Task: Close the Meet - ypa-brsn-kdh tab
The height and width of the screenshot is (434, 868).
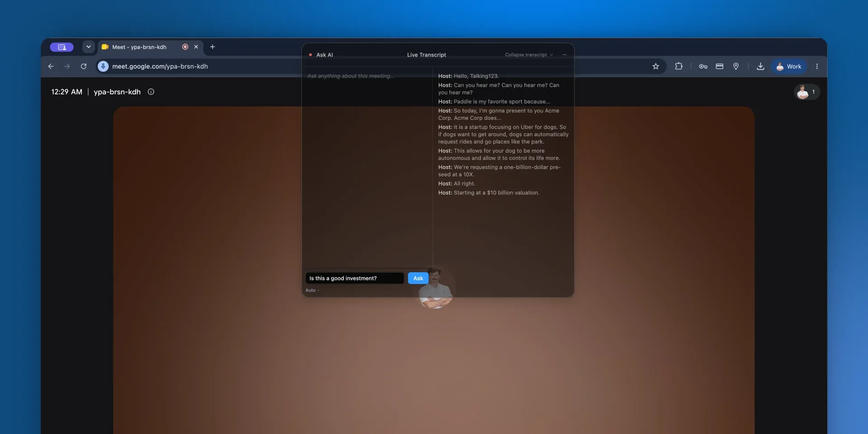Action: click(196, 47)
